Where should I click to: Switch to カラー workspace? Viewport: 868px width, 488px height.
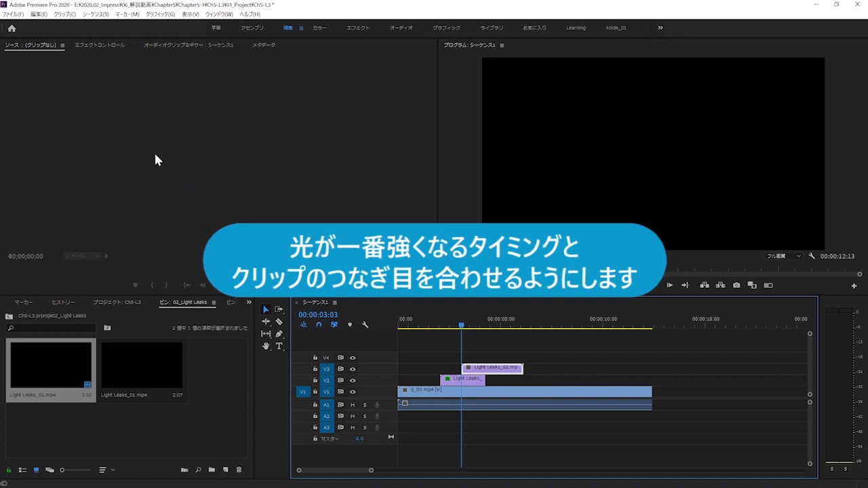(x=319, y=28)
